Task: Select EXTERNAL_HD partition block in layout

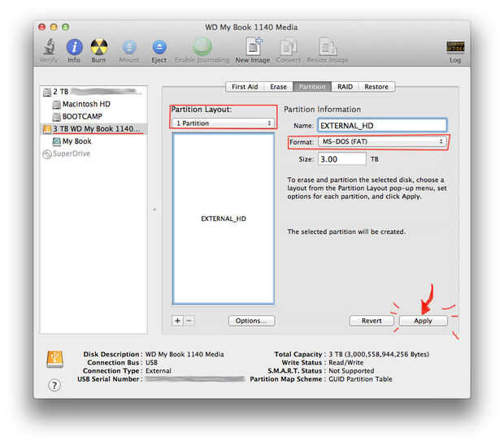Action: click(224, 218)
